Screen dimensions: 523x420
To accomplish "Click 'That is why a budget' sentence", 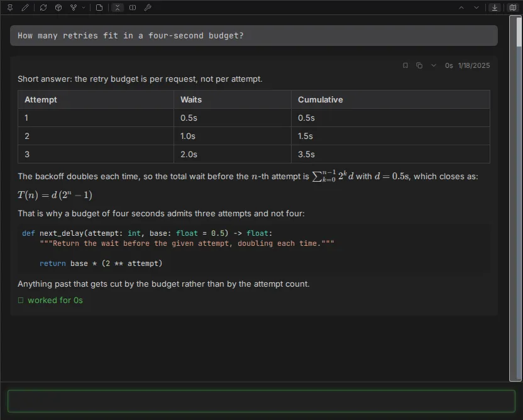I will pyautogui.click(x=161, y=214).
